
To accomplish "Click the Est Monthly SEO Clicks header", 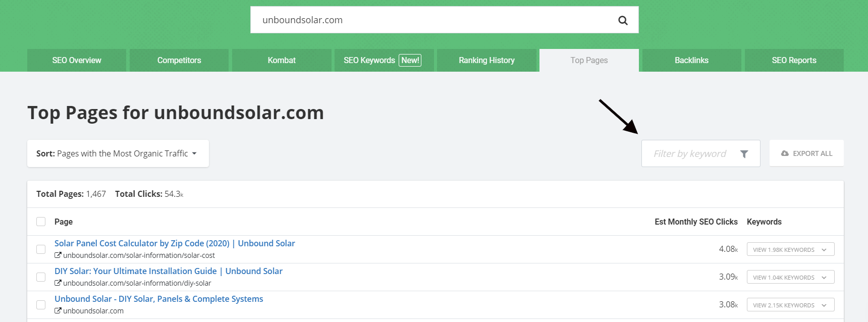I will point(696,222).
